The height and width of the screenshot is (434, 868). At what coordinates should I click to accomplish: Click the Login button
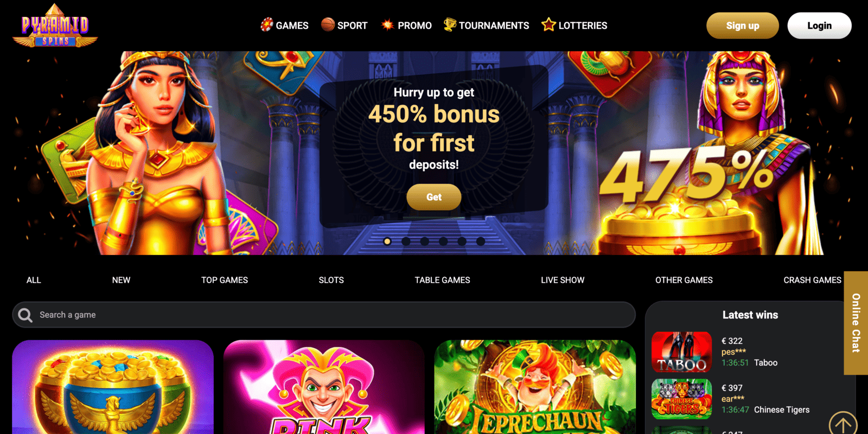coord(819,25)
